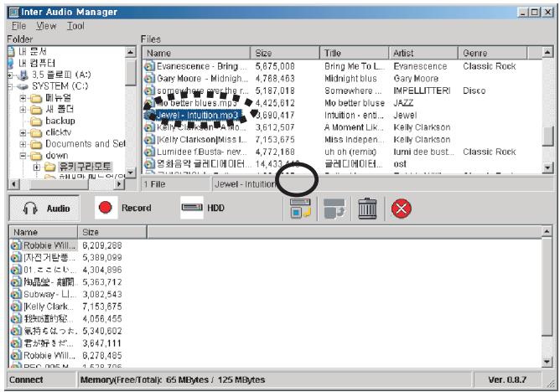The width and height of the screenshot is (560, 392).
Task: Sort device list by Size header
Action: click(112, 232)
